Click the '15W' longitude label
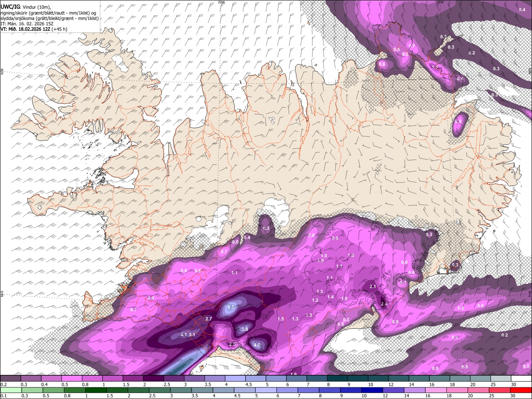 [x=441, y=2]
